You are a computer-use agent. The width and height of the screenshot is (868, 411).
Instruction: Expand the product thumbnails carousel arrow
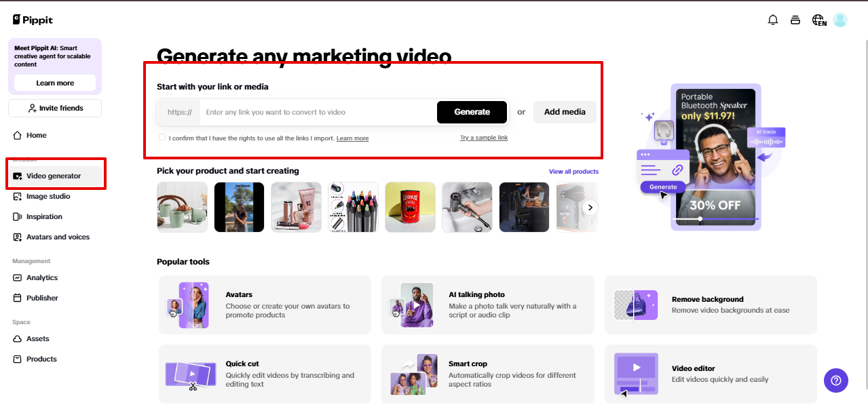point(589,207)
